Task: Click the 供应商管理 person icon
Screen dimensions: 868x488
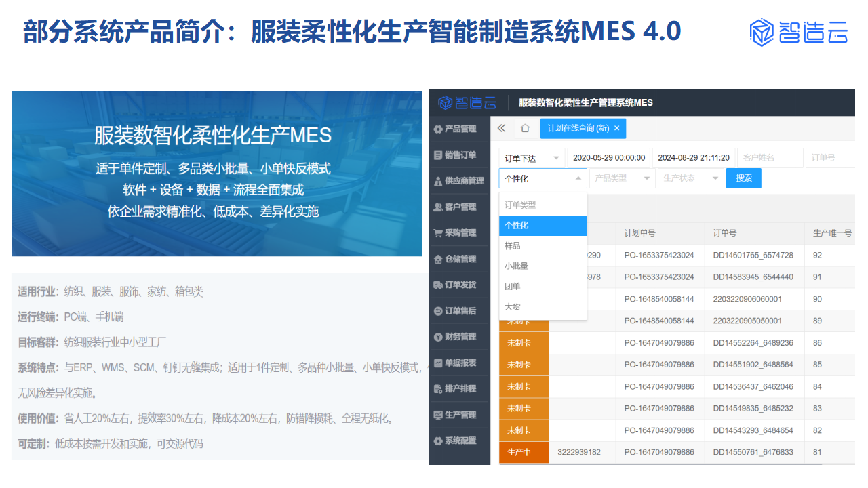Action: [x=438, y=181]
